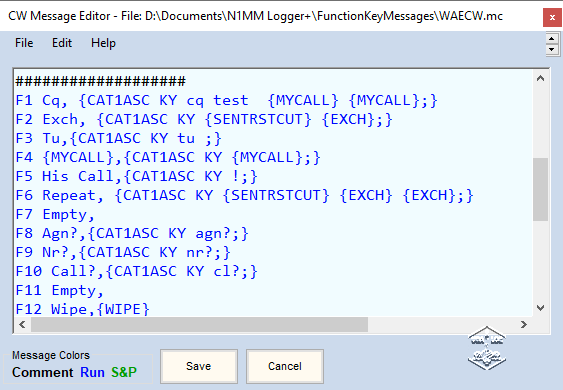563x390 pixels.
Task: Click the diamond logo icon near Cancel
Action: tap(487, 348)
